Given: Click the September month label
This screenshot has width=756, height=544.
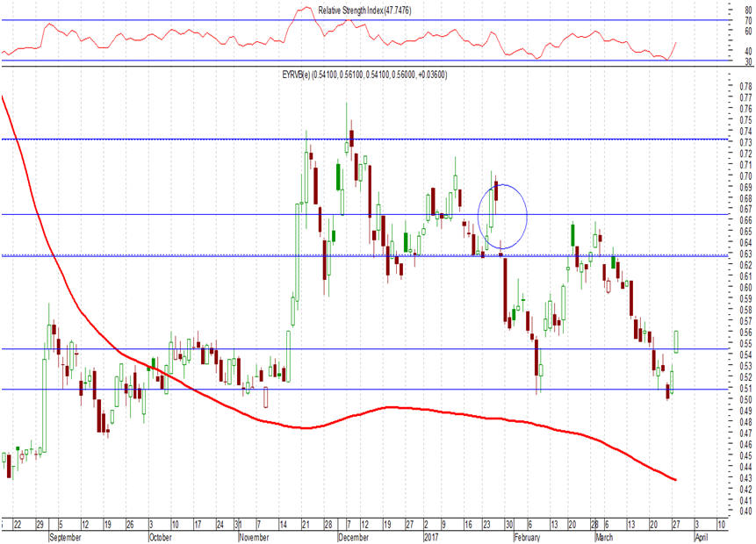Looking at the screenshot, I should [x=65, y=537].
